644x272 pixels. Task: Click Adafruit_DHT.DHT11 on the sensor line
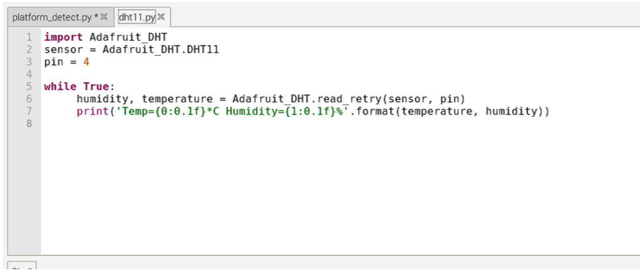click(x=161, y=50)
